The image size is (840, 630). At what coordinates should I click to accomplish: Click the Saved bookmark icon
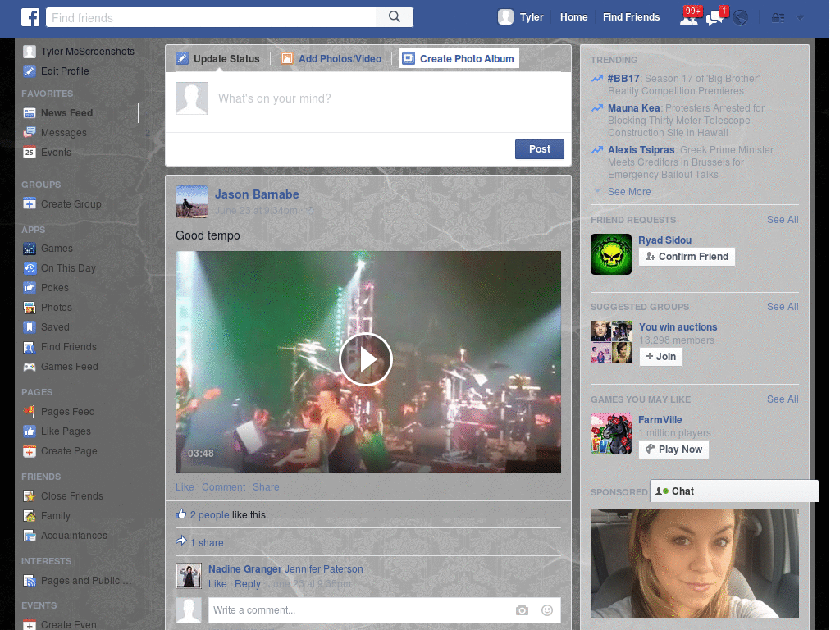tap(30, 327)
